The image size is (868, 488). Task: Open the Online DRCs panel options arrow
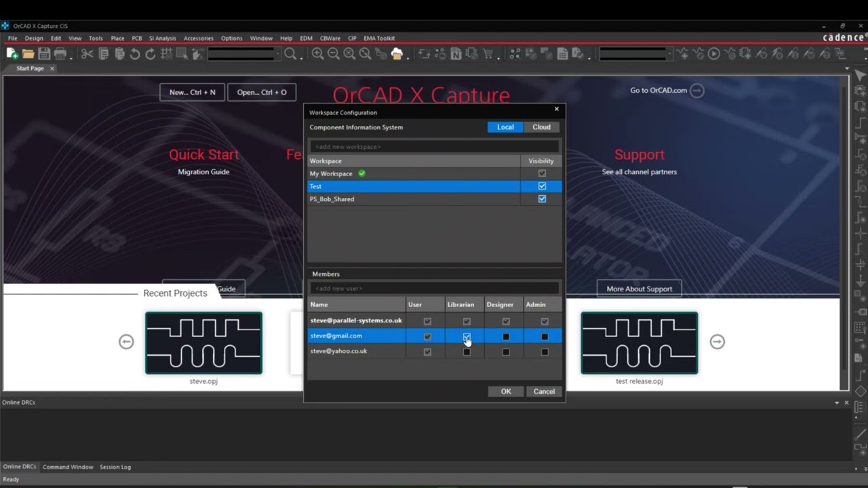click(x=837, y=403)
